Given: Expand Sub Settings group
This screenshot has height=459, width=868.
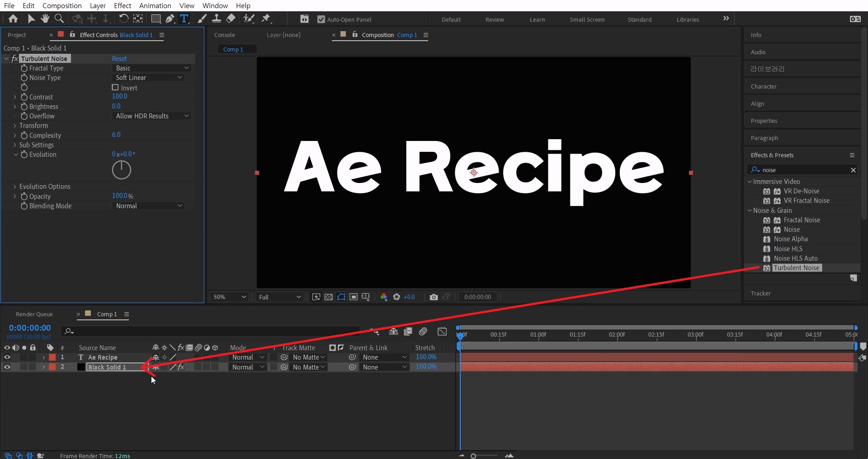Looking at the screenshot, I should pos(15,145).
